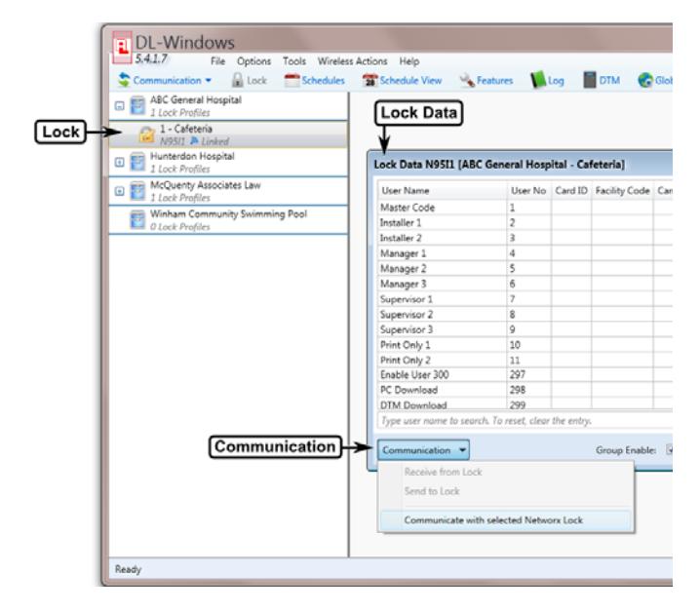700x613 pixels.
Task: Select the PC Download user row
Action: (x=525, y=390)
